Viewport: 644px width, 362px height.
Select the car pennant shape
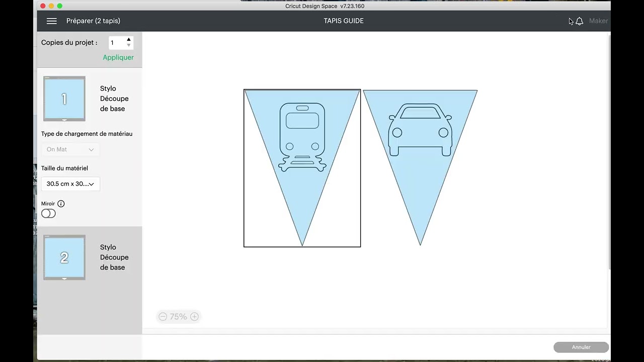pos(420,167)
